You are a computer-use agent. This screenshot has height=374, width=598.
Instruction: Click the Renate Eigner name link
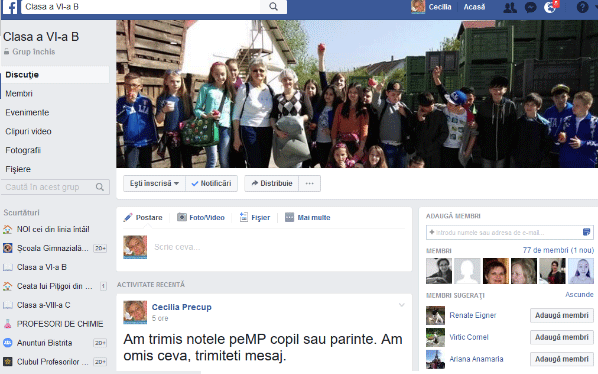473,315
